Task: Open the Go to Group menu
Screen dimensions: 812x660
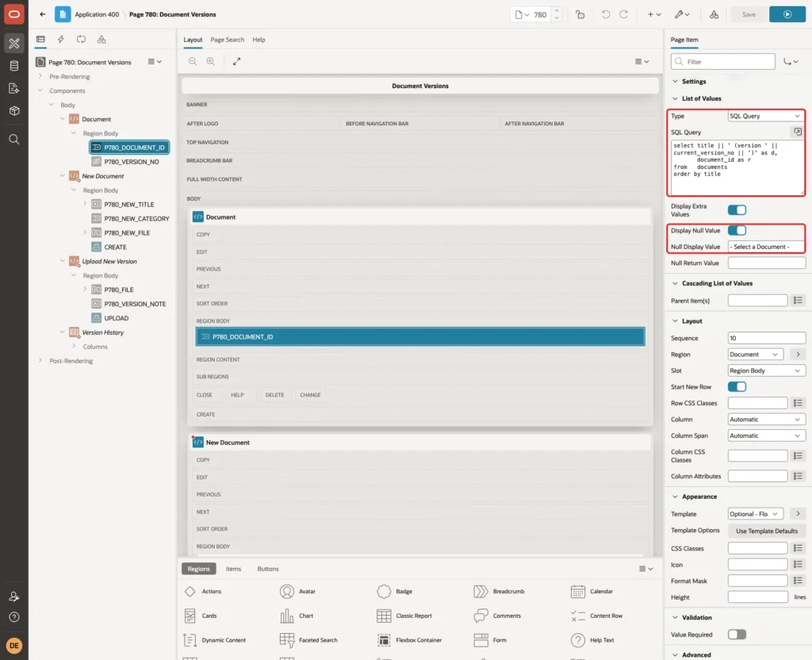Action: tap(791, 62)
